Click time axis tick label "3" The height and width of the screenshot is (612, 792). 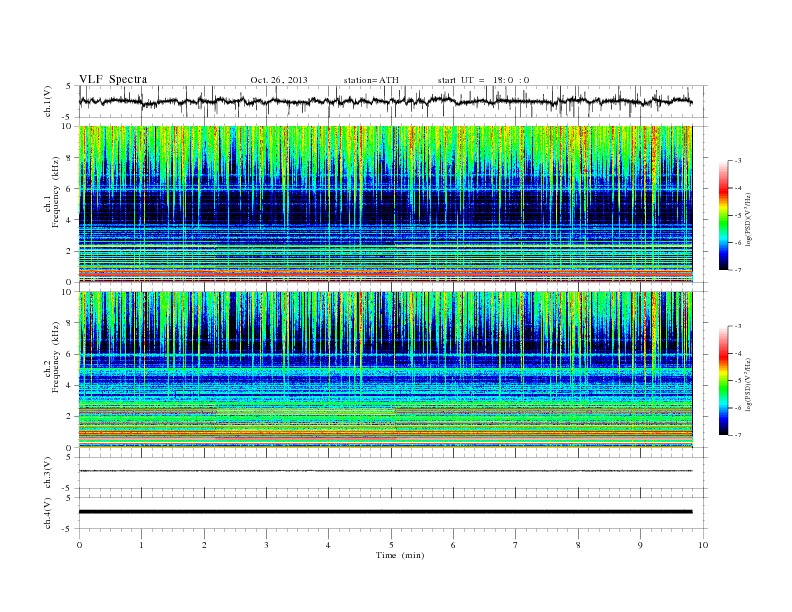click(x=266, y=545)
